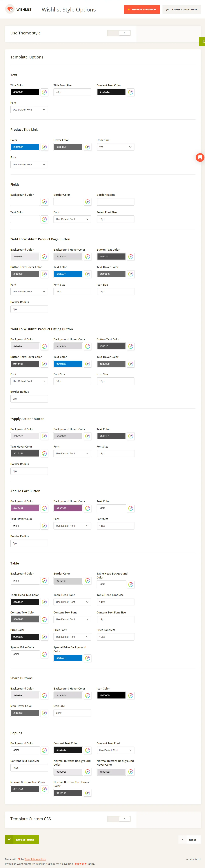Click Product Title Link Color #007acc swatch

click(25, 147)
